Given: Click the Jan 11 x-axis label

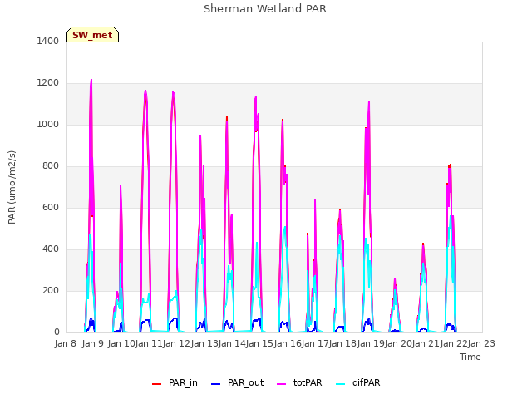Looking at the screenshot, I should (x=149, y=343).
